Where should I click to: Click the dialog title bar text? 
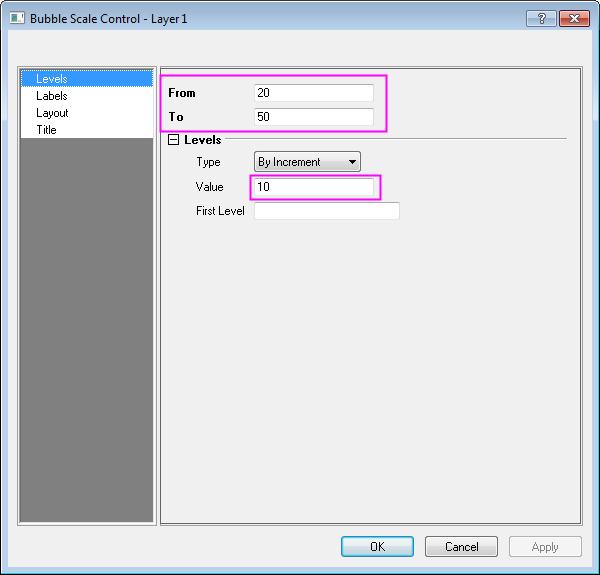tap(108, 19)
